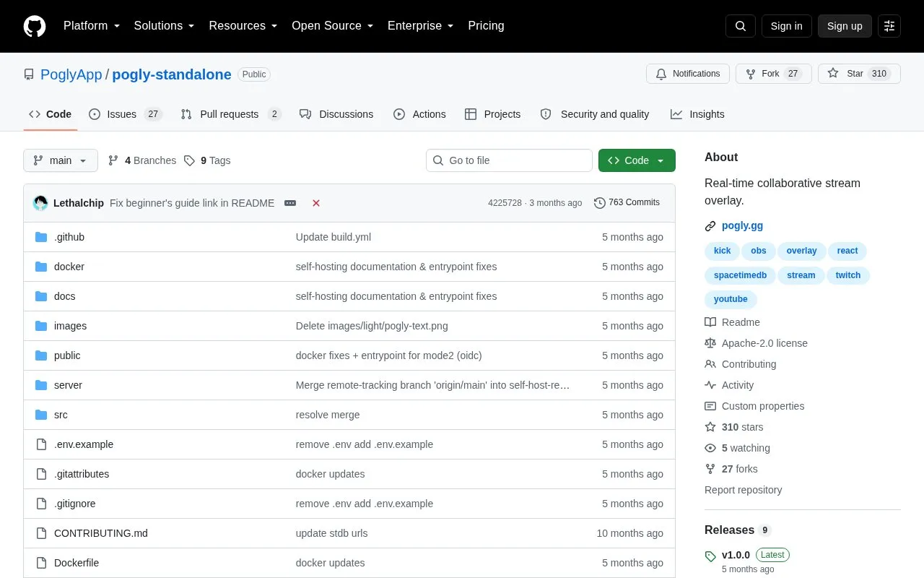The height and width of the screenshot is (578, 924).
Task: Click the Sign in button
Action: point(786,26)
